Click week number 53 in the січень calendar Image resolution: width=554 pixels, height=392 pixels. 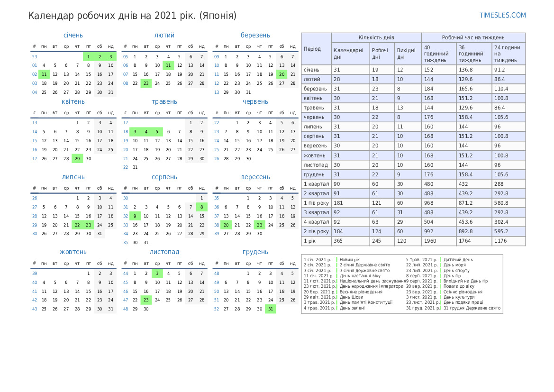pos(35,56)
